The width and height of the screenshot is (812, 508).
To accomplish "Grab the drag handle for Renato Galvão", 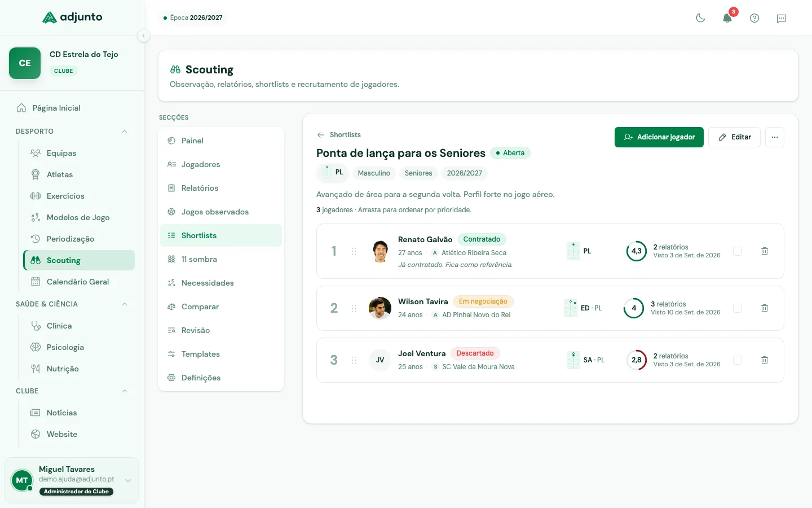I will 354,251.
